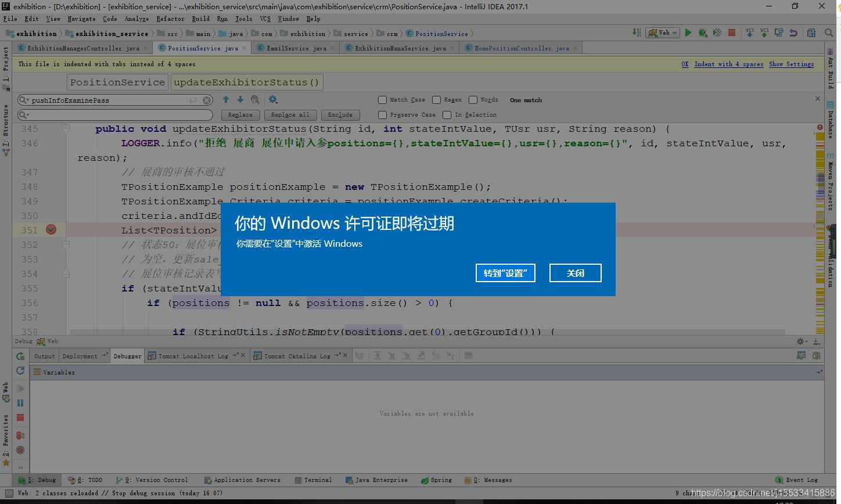Open the Web run configuration dropdown
This screenshot has width=841, height=504.
(663, 33)
